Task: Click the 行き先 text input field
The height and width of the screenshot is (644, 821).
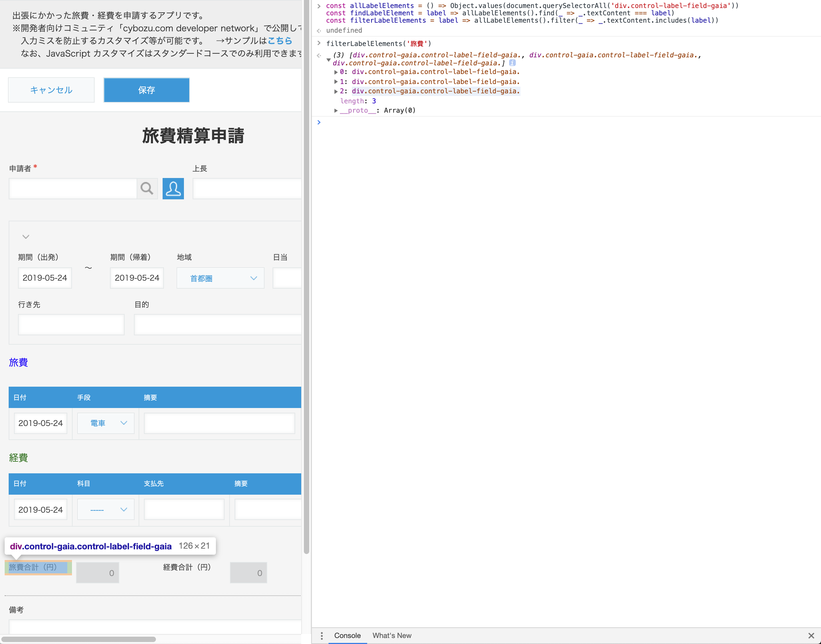Action: [x=71, y=325]
